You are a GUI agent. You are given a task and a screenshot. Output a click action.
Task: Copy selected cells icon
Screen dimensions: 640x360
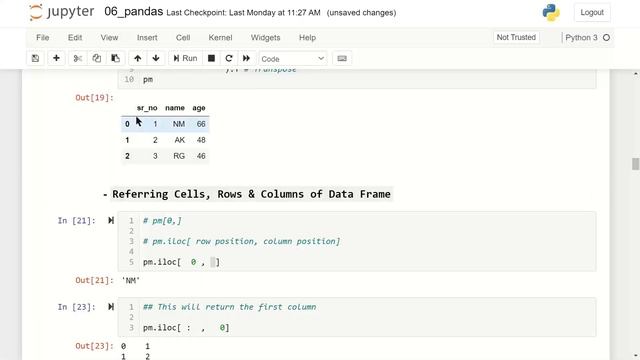tap(97, 58)
